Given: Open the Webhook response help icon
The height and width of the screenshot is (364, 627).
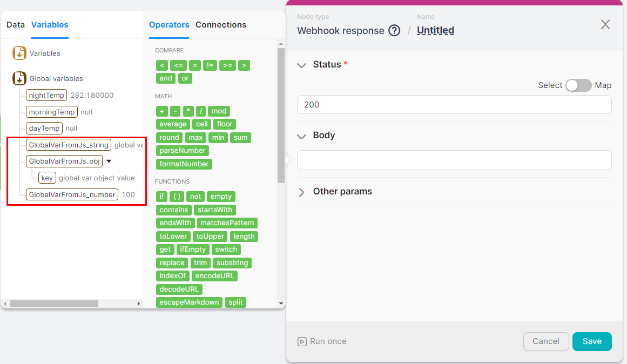Looking at the screenshot, I should tap(394, 30).
